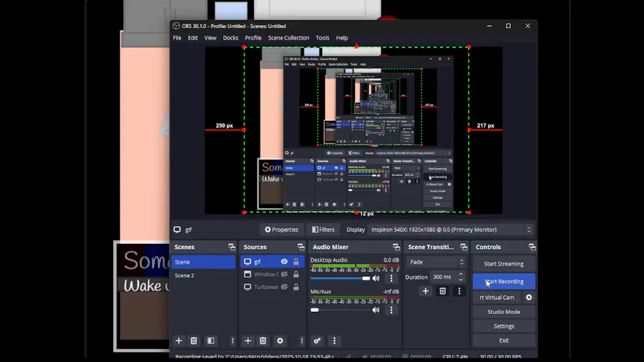Show the Window Capture source

tap(284, 274)
